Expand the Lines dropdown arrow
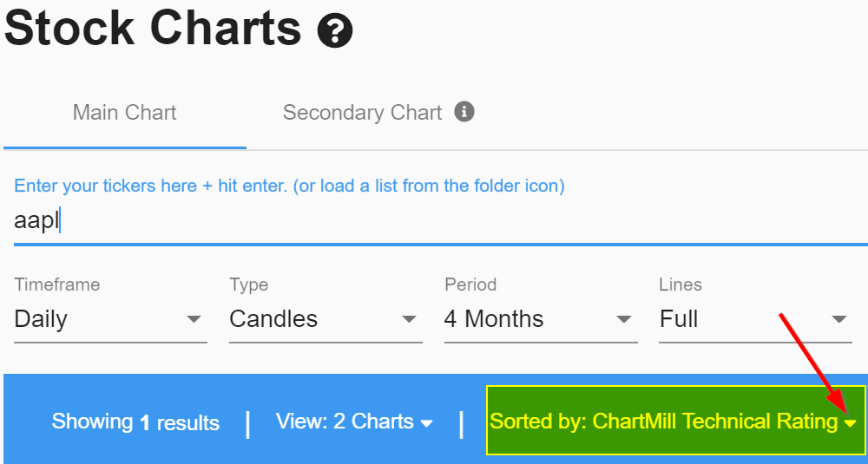The image size is (868, 464). [839, 319]
